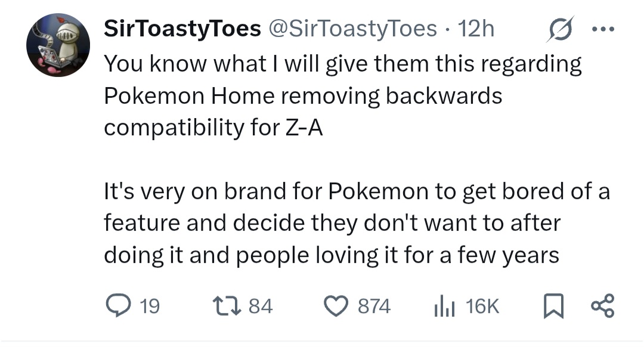
Task: Open the @SirToastyToes handle link
Action: 353,29
